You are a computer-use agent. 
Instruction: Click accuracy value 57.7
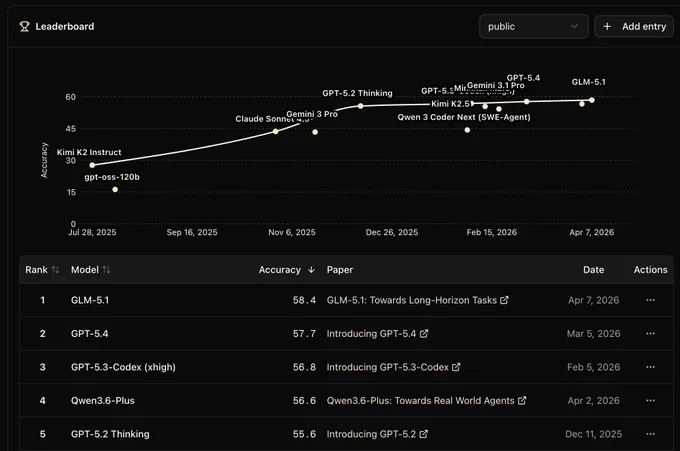[x=304, y=333]
